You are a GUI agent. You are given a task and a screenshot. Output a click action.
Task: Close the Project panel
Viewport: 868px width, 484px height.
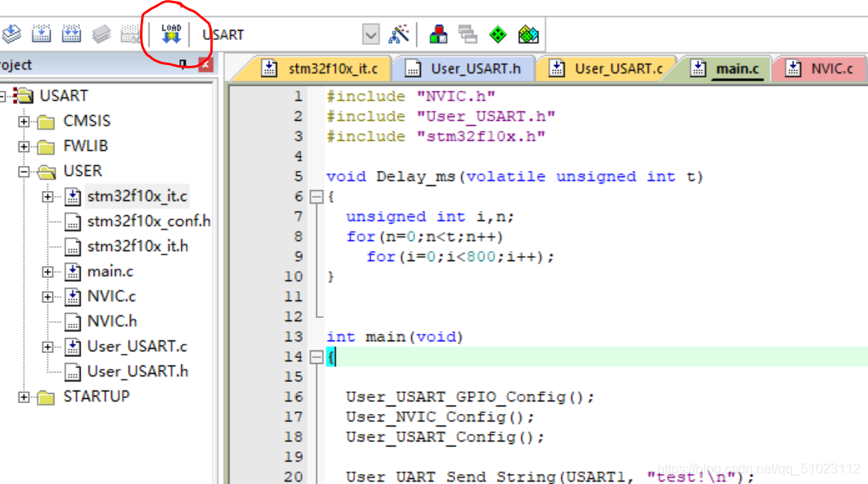[x=205, y=65]
